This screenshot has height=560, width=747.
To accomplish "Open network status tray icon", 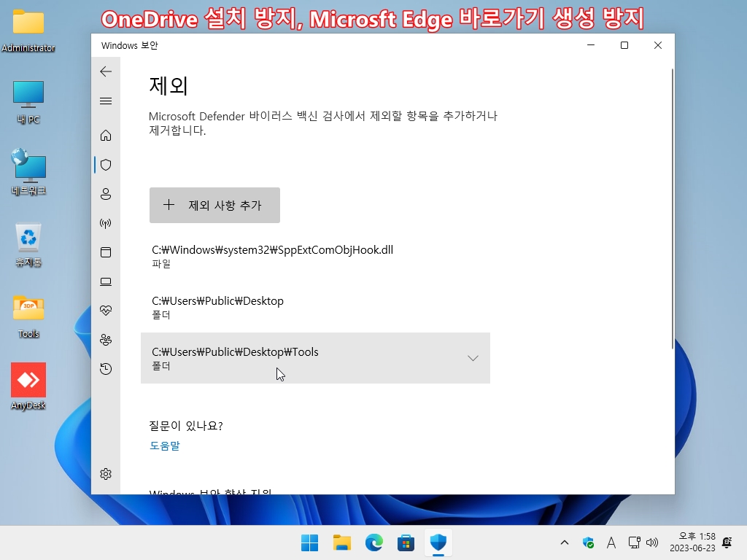I will [x=634, y=542].
